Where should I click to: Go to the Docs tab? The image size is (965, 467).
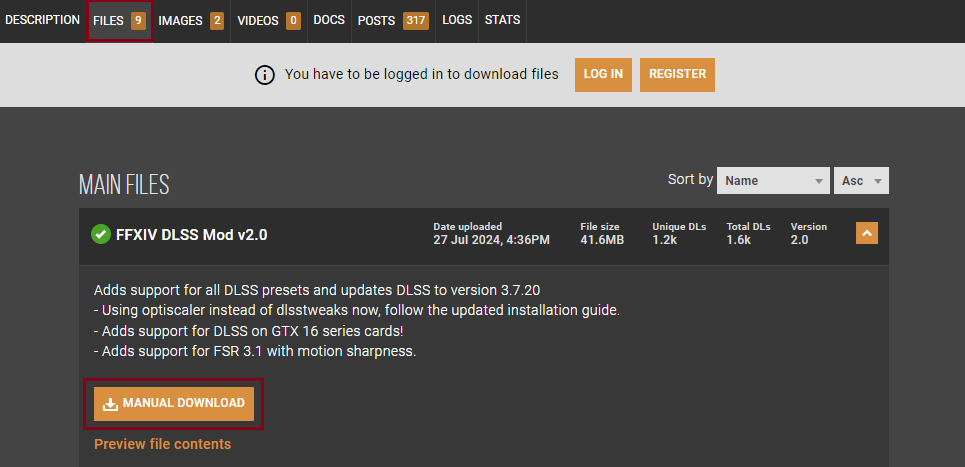pyautogui.click(x=329, y=20)
